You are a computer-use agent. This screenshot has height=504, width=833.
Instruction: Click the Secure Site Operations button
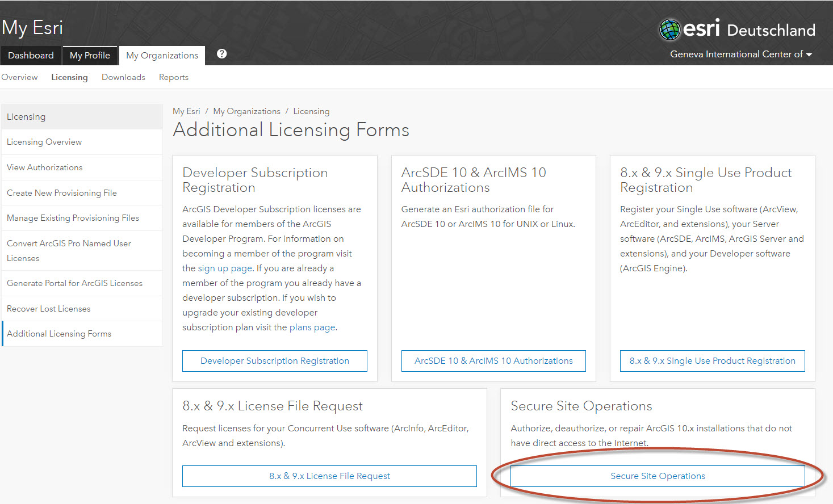tap(657, 476)
